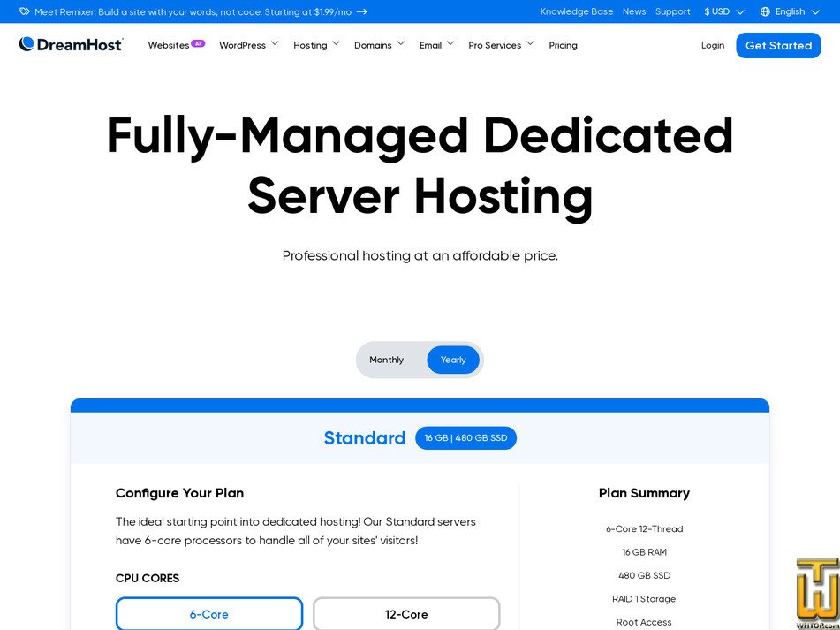Click the globe language icon
Screen dimensions: 840x630
(765, 11)
